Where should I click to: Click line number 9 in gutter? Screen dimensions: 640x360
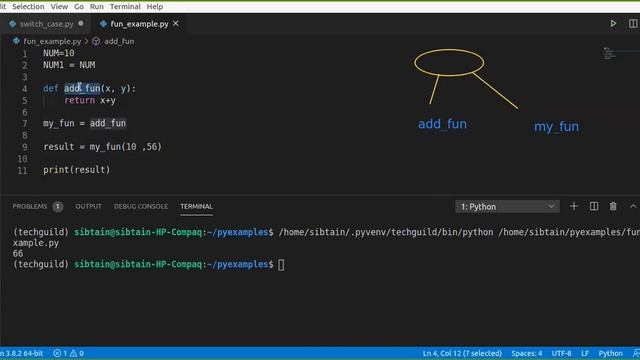click(x=25, y=147)
